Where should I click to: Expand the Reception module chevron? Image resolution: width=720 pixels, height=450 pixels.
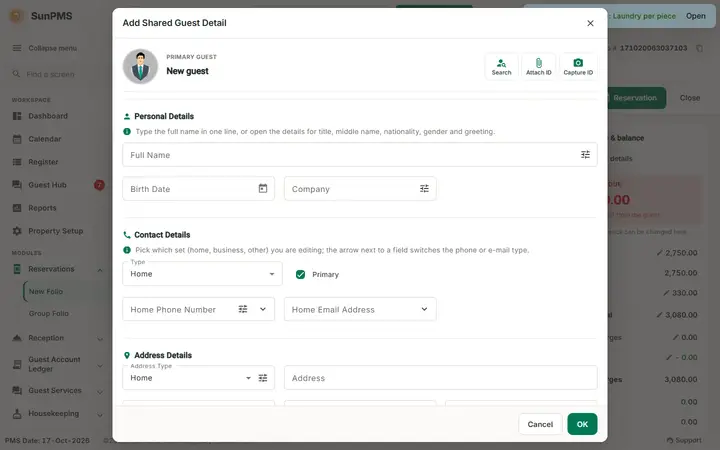point(100,339)
